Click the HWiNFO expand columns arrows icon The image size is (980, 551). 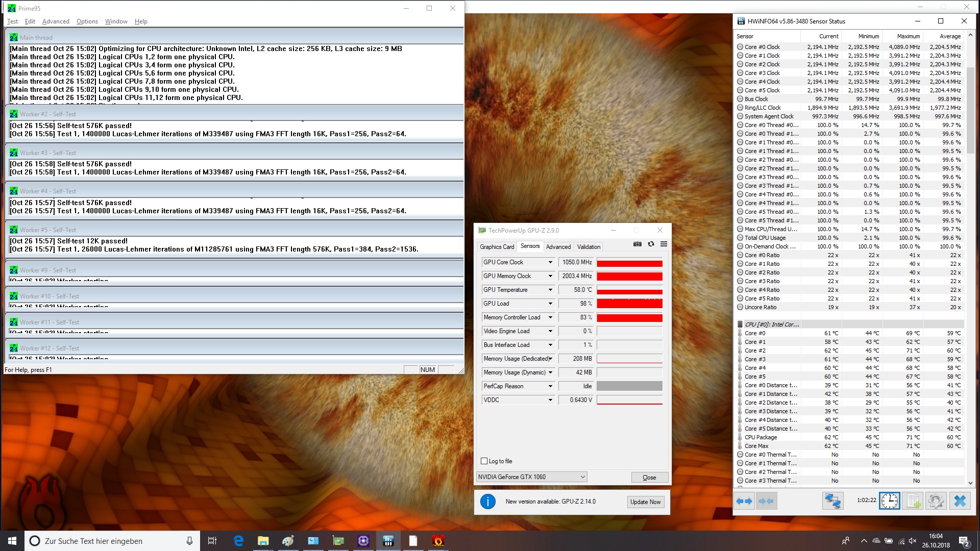tap(744, 501)
